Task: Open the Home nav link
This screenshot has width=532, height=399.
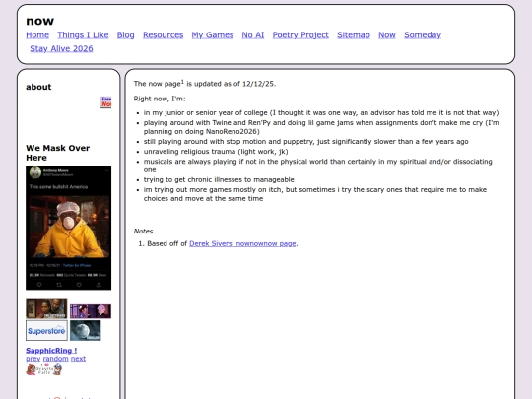Action: [x=37, y=34]
